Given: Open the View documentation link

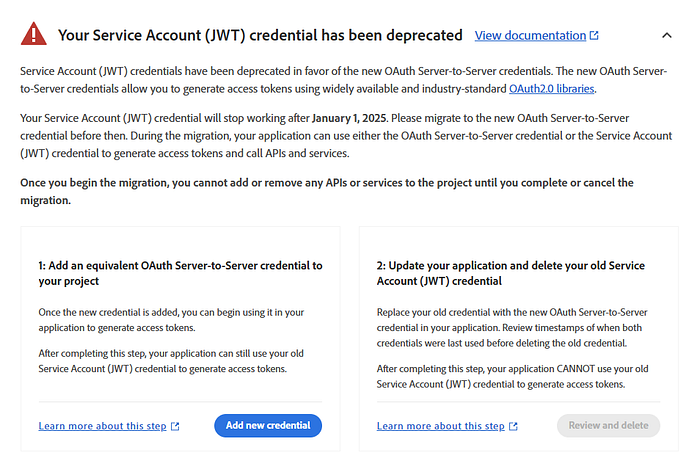Looking at the screenshot, I should tap(530, 36).
